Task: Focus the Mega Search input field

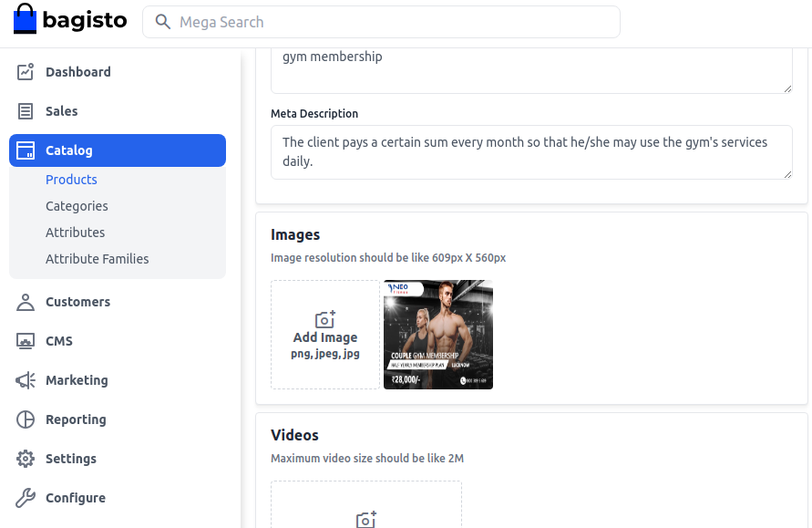Action: tap(392, 22)
